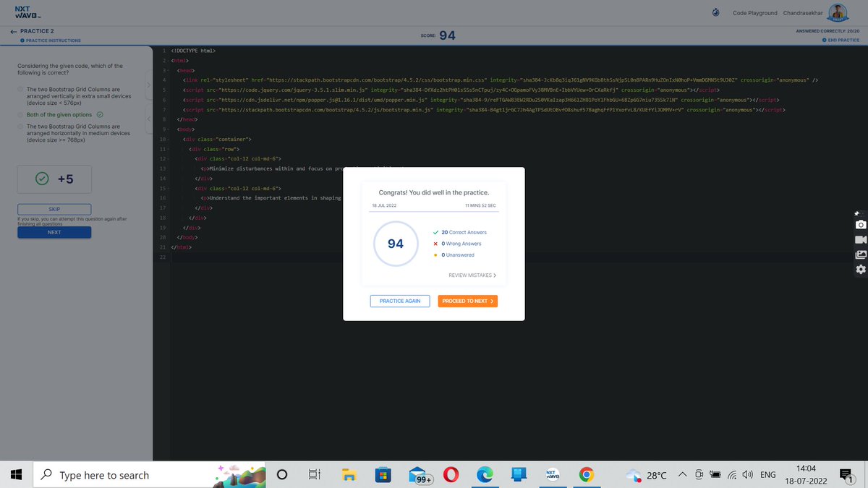Open Cortana circle icon
This screenshot has width=868, height=488.
point(283,475)
